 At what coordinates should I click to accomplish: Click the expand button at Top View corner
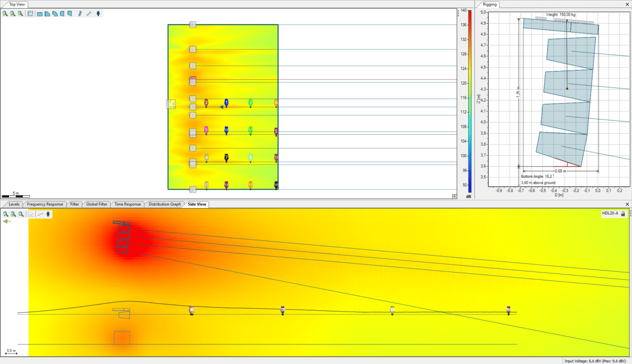(x=455, y=196)
